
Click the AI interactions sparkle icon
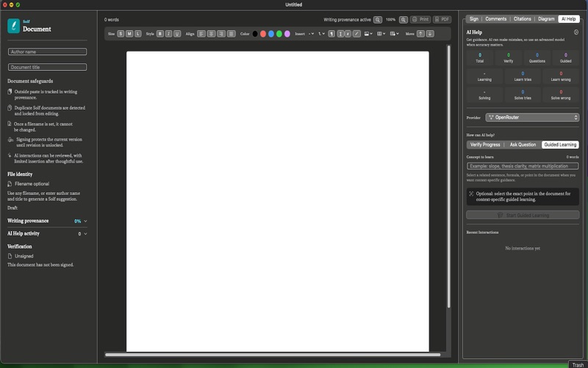point(10,155)
